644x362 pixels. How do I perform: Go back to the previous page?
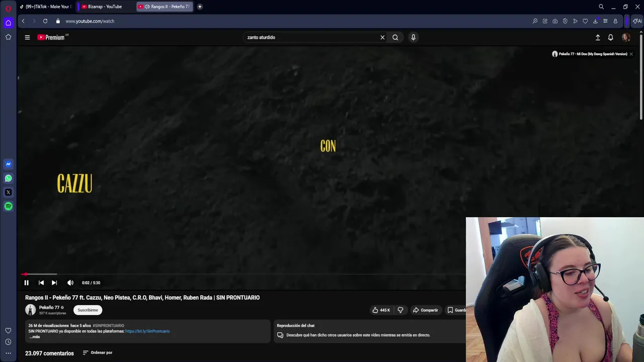click(x=23, y=21)
